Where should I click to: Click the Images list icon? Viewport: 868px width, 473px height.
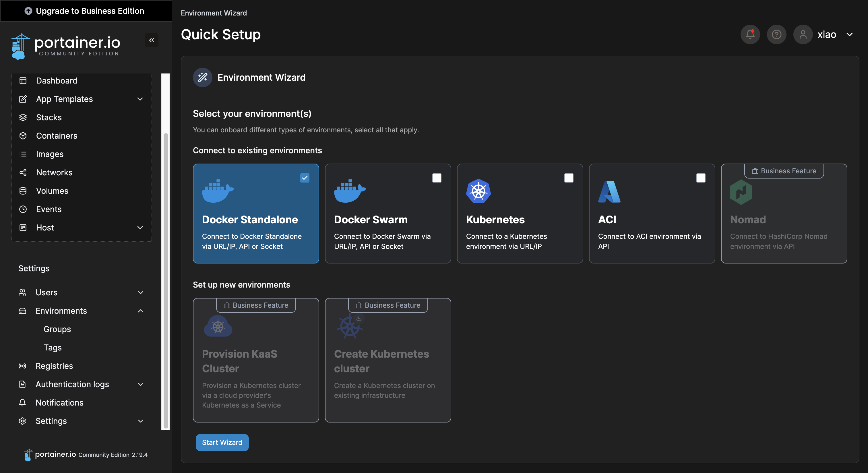coord(23,154)
